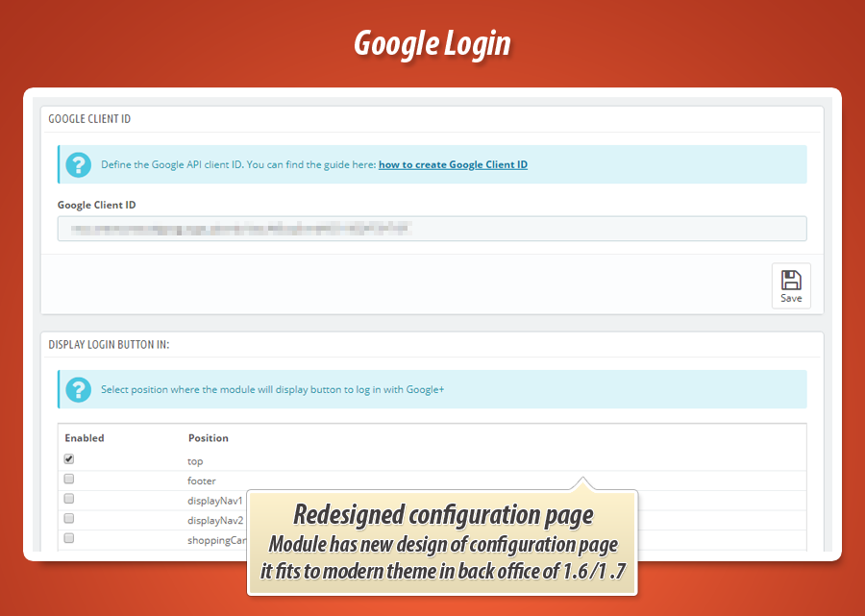Screen dimensions: 865x616
Task: Enable the 'footer' position checkbox
Action: [x=69, y=479]
